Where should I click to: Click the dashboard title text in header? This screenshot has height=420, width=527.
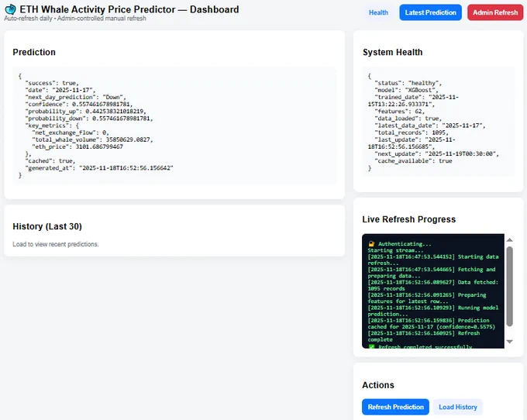click(129, 9)
